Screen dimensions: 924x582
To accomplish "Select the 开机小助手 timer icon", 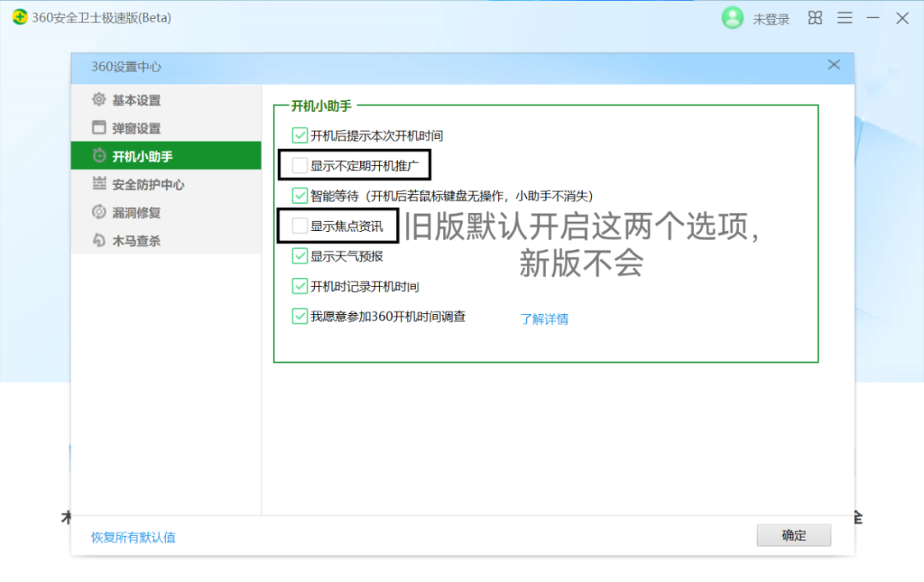I will pos(99,156).
